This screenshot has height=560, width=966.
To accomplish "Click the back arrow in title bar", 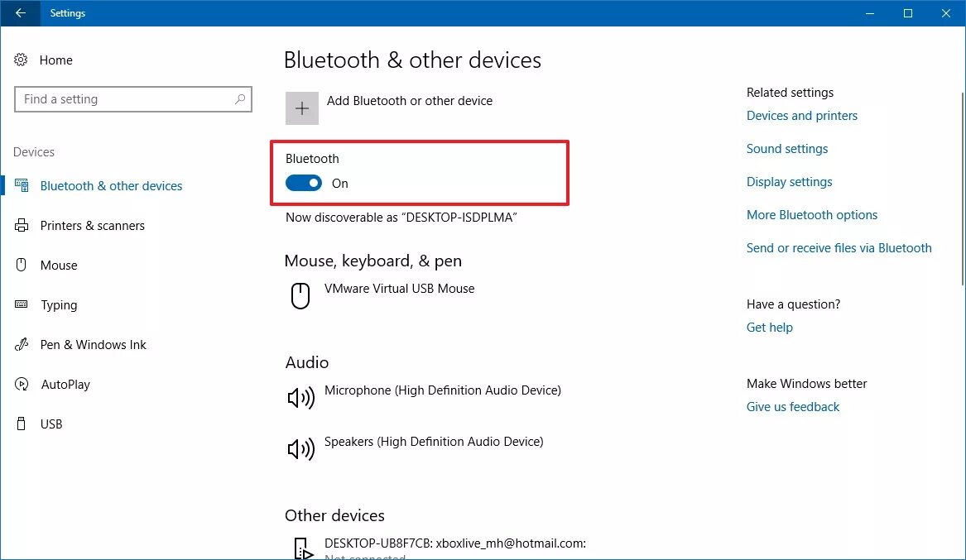I will [x=21, y=13].
